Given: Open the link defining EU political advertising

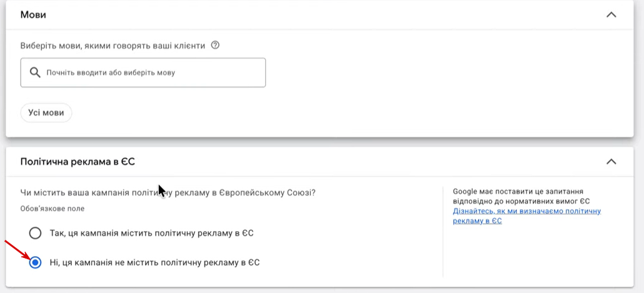Looking at the screenshot, I should pyautogui.click(x=526, y=211).
